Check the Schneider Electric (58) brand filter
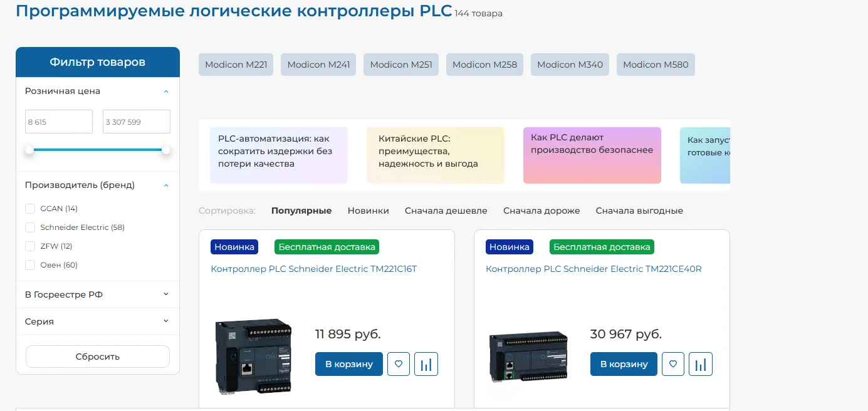868x411 pixels. point(30,227)
